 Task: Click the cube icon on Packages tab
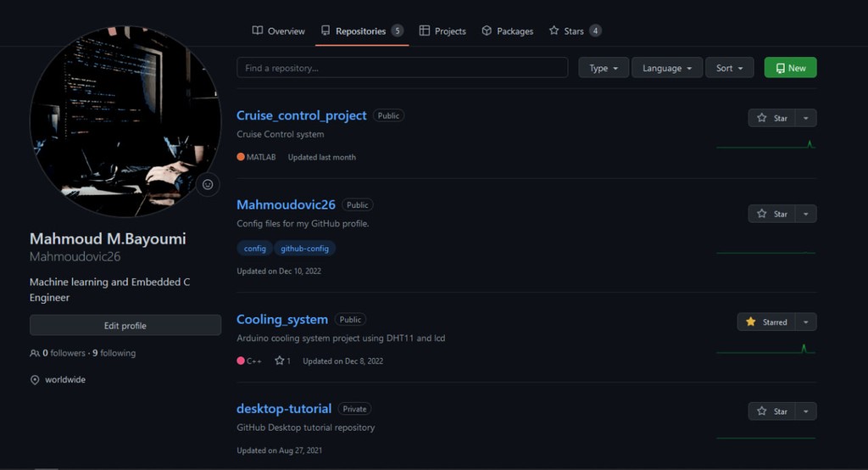(x=487, y=31)
